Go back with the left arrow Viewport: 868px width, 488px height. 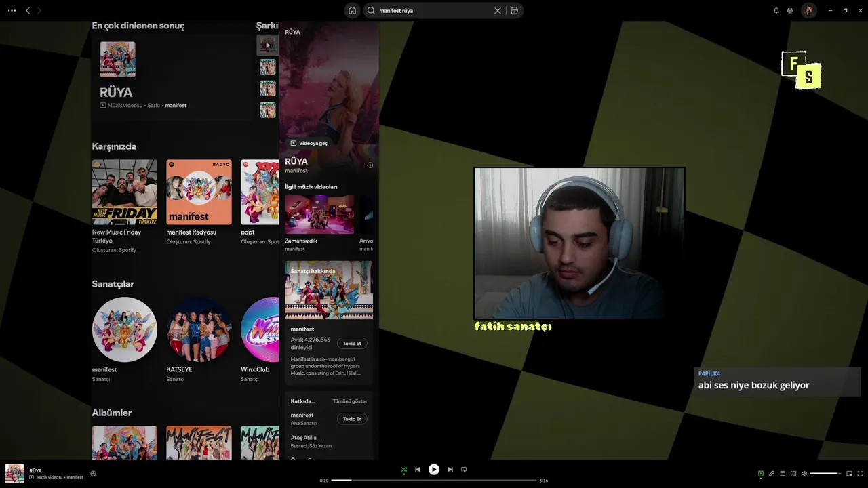pos(28,11)
